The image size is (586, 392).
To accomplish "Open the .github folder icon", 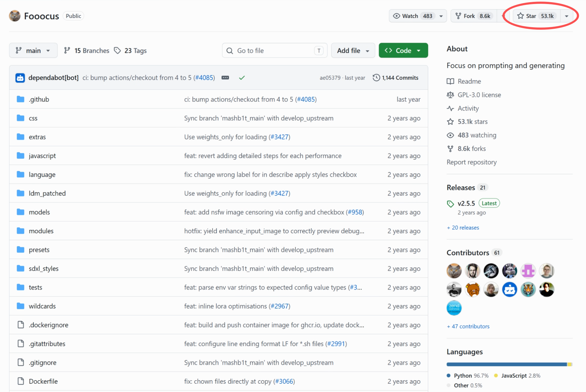I will (x=21, y=99).
